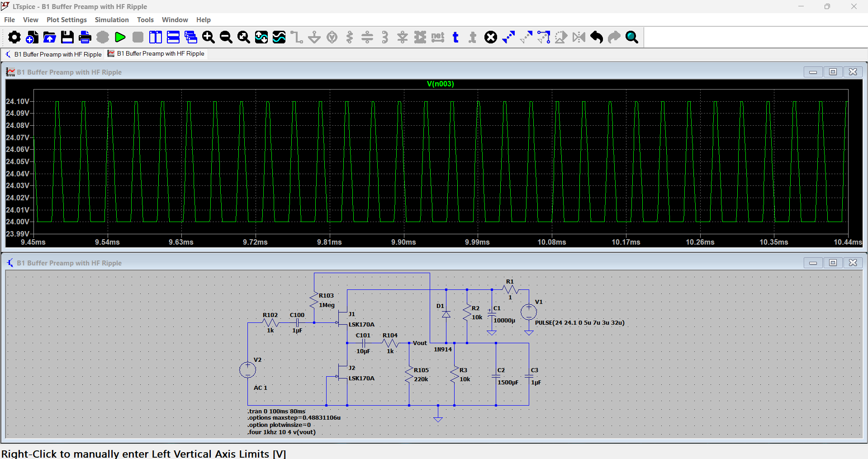Close the schematic sub-window
Screen dimensions: 868x459
pyautogui.click(x=853, y=263)
